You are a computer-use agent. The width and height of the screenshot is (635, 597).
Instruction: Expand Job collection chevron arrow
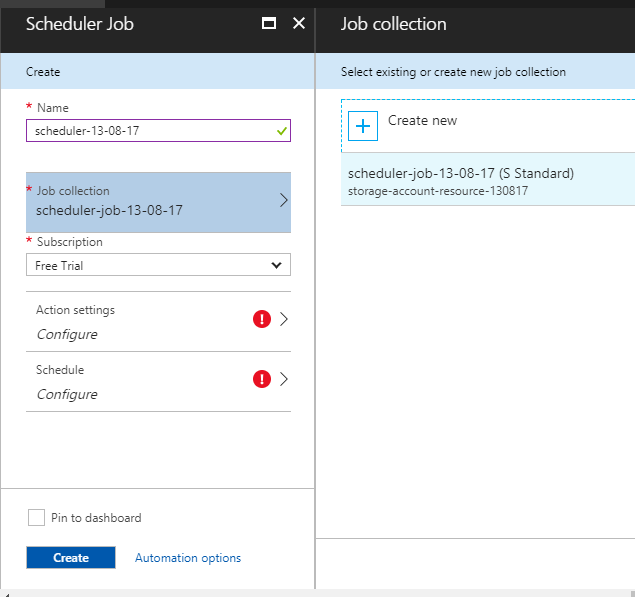[x=283, y=200]
